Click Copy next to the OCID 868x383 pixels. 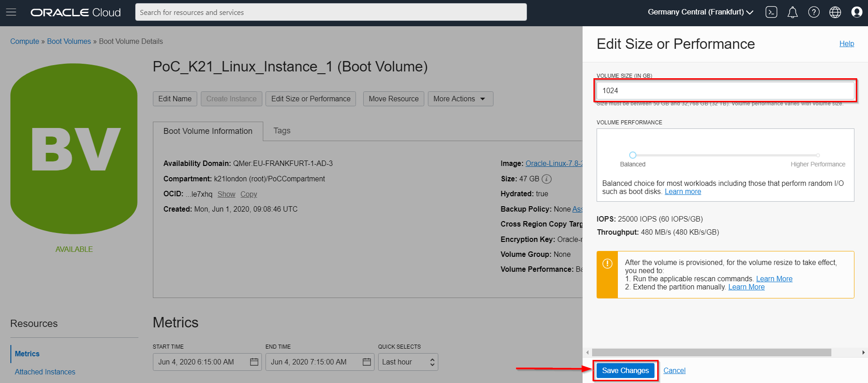249,194
